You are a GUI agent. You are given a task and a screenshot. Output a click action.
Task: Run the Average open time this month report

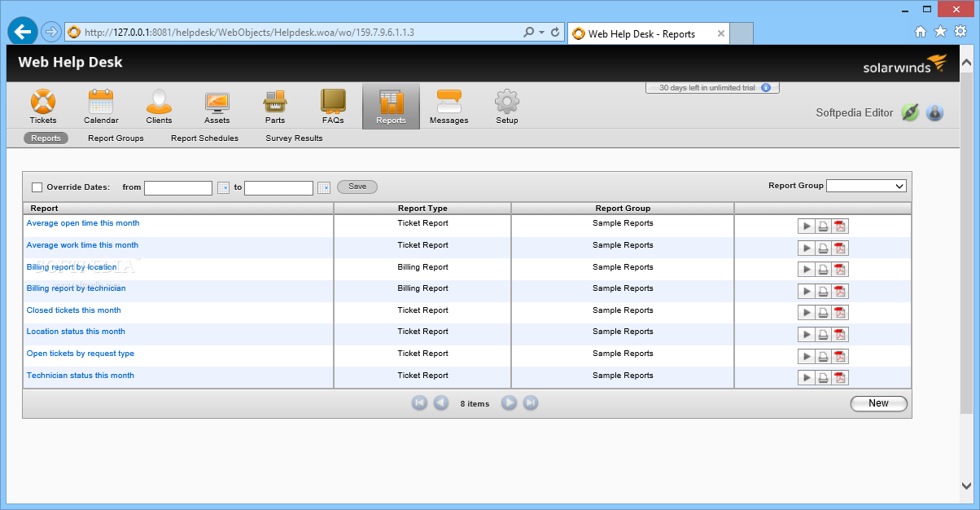click(x=807, y=226)
